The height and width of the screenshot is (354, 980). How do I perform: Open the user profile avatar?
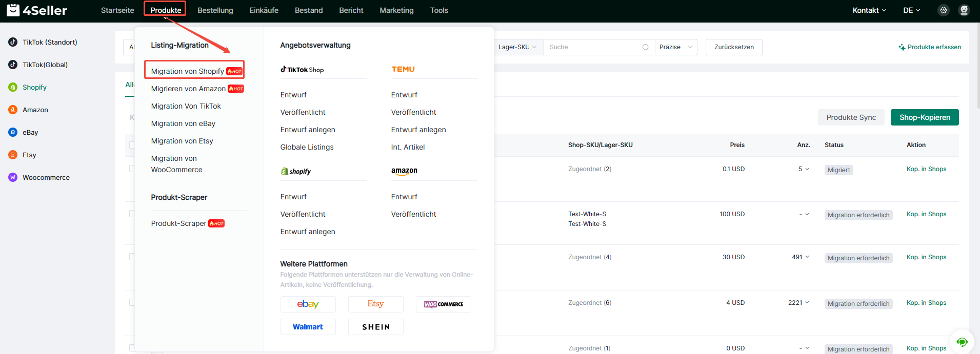click(964, 10)
